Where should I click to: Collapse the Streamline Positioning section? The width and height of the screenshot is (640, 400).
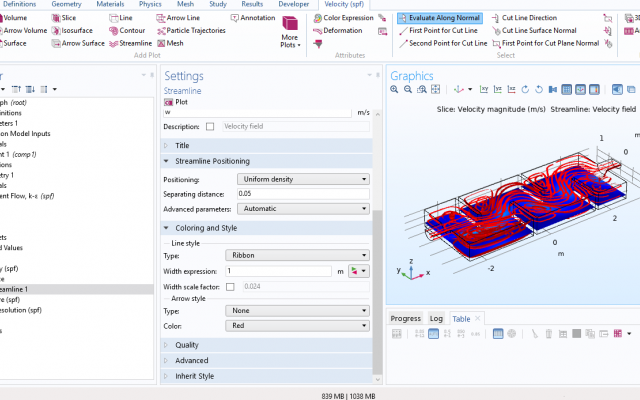click(x=267, y=161)
